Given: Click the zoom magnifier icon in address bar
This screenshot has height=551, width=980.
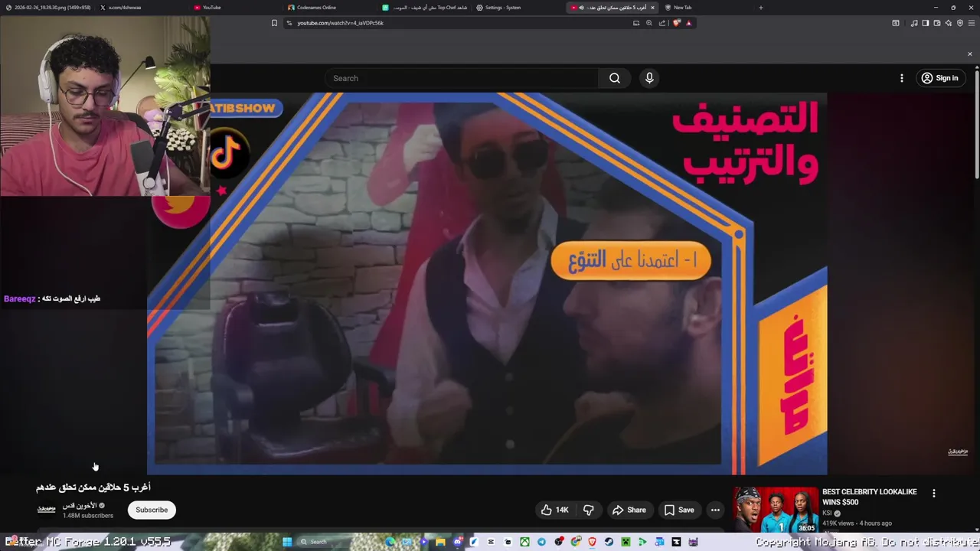Looking at the screenshot, I should click(649, 23).
